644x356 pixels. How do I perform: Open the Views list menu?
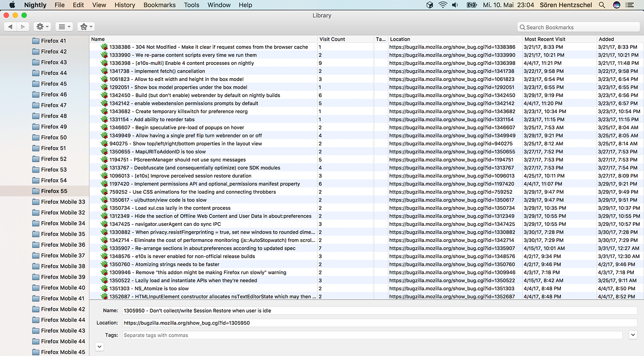(65, 27)
